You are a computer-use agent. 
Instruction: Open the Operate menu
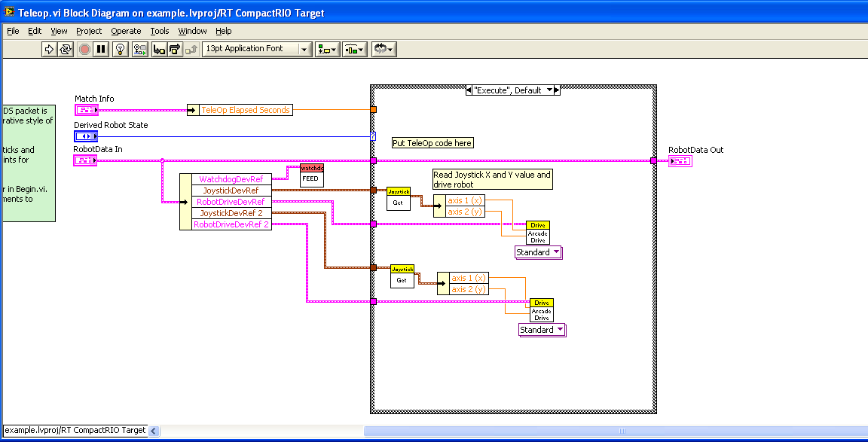[126, 31]
